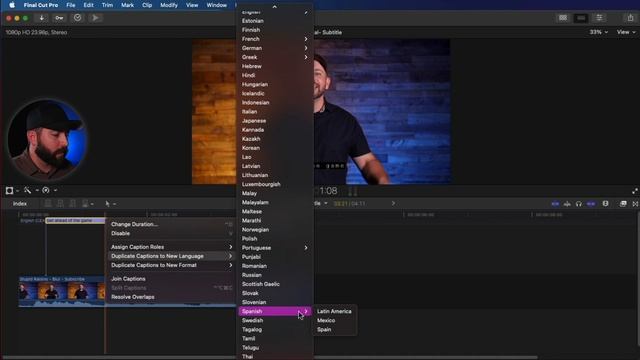This screenshot has height=360, width=640.
Task: Click insert clip edit icon
Action: 60,204
